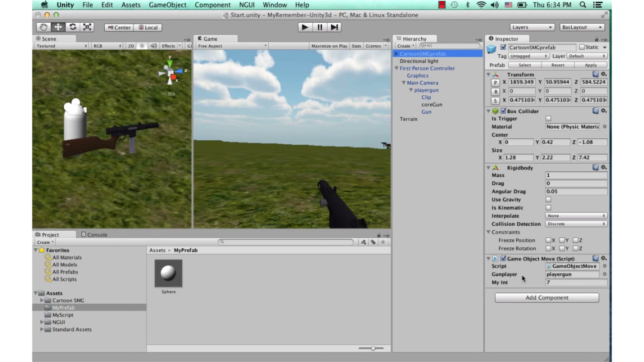The height and width of the screenshot is (362, 644).
Task: Open the Assets menu
Action: click(131, 5)
